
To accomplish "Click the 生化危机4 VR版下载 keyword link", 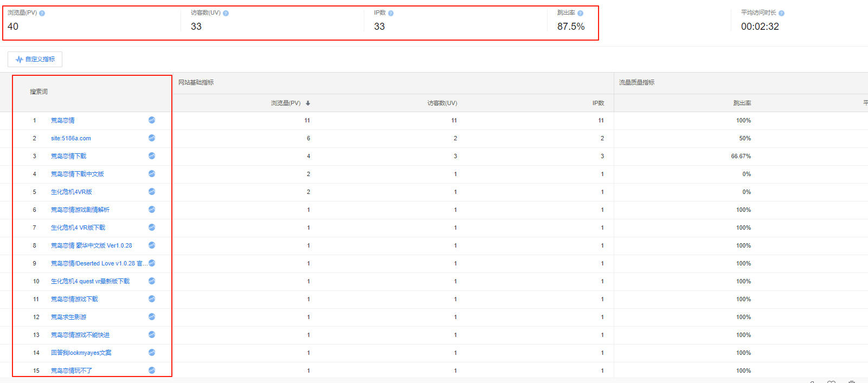I will tap(78, 228).
